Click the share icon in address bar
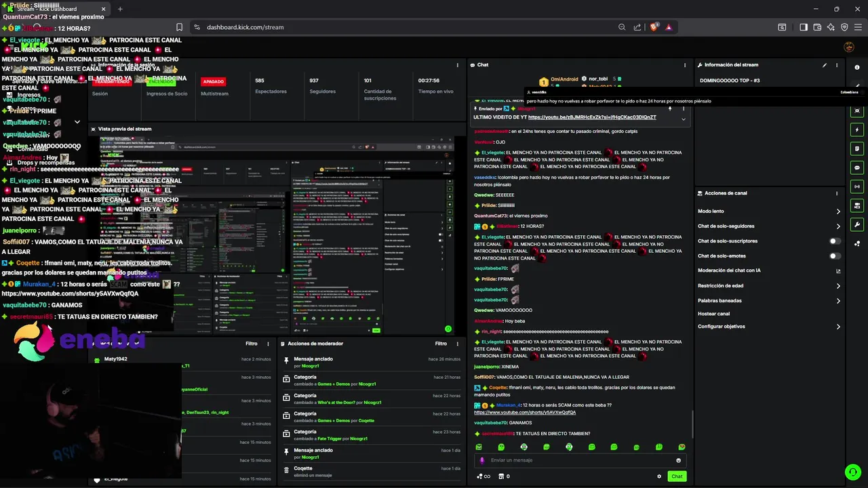 [x=637, y=27]
